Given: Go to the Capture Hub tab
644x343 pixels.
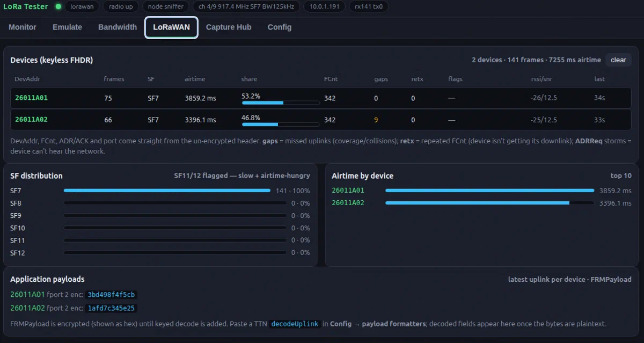Looking at the screenshot, I should click(x=229, y=27).
